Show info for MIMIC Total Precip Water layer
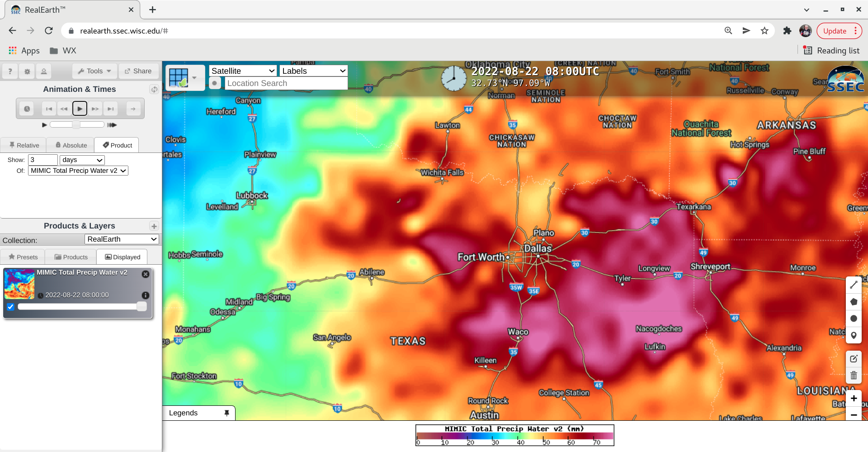This screenshot has height=452, width=868. pyautogui.click(x=145, y=295)
